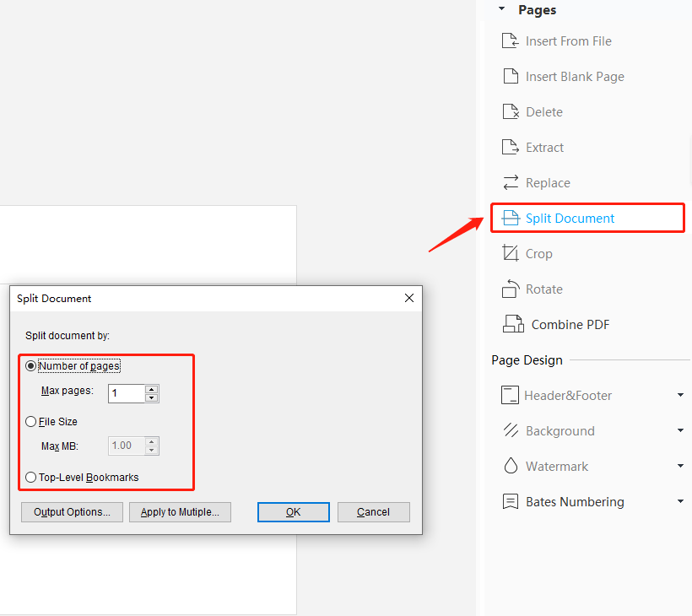Click the Output Options button
This screenshot has width=692, height=616.
(72, 512)
